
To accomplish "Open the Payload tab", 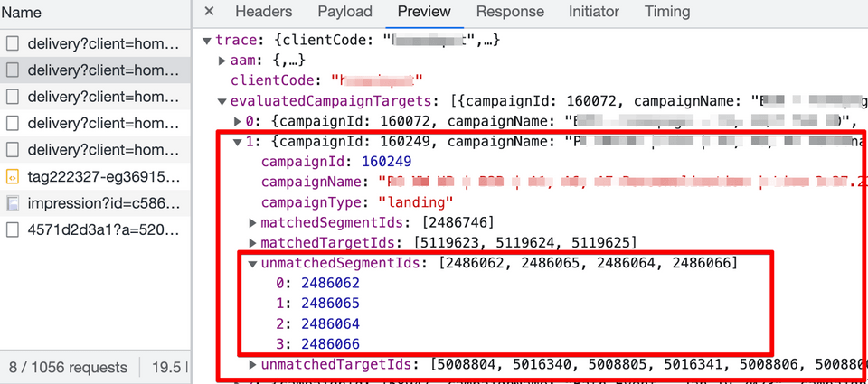I will (344, 12).
